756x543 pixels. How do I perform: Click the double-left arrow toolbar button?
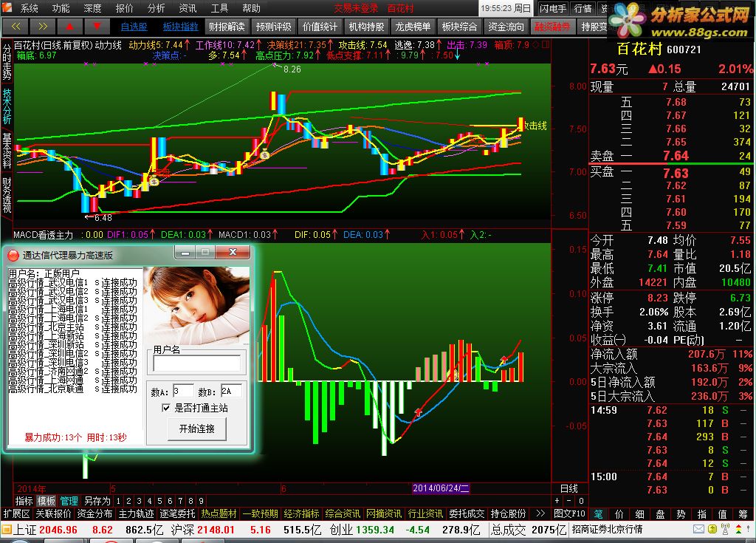point(16,27)
